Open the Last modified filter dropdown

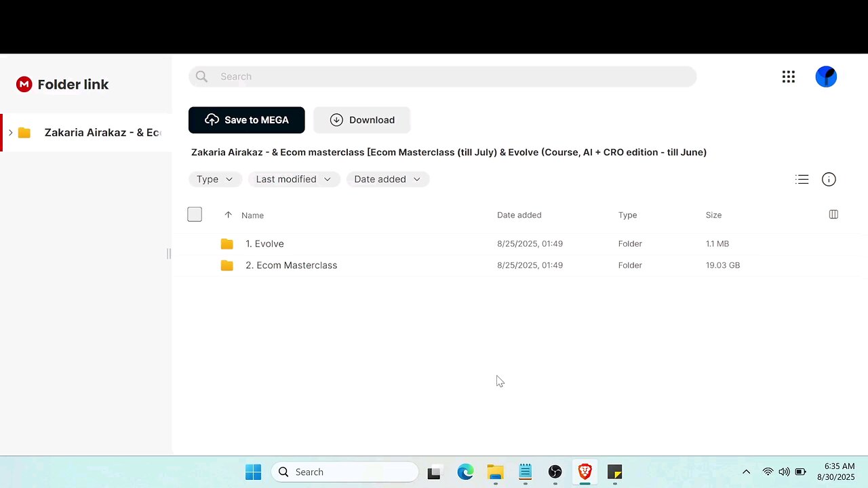coord(294,180)
